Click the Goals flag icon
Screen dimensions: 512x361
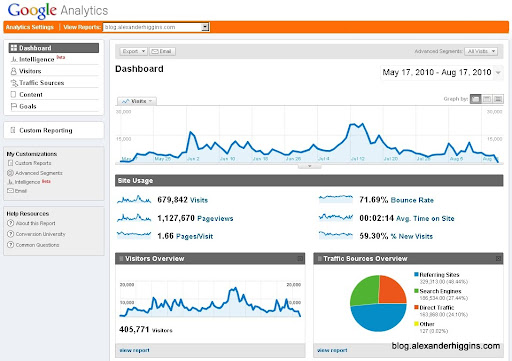(14, 106)
